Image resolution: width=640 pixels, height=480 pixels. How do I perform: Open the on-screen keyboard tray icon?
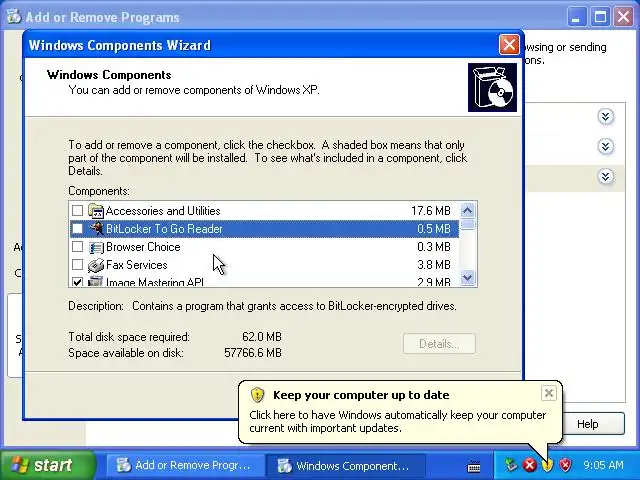point(474,465)
